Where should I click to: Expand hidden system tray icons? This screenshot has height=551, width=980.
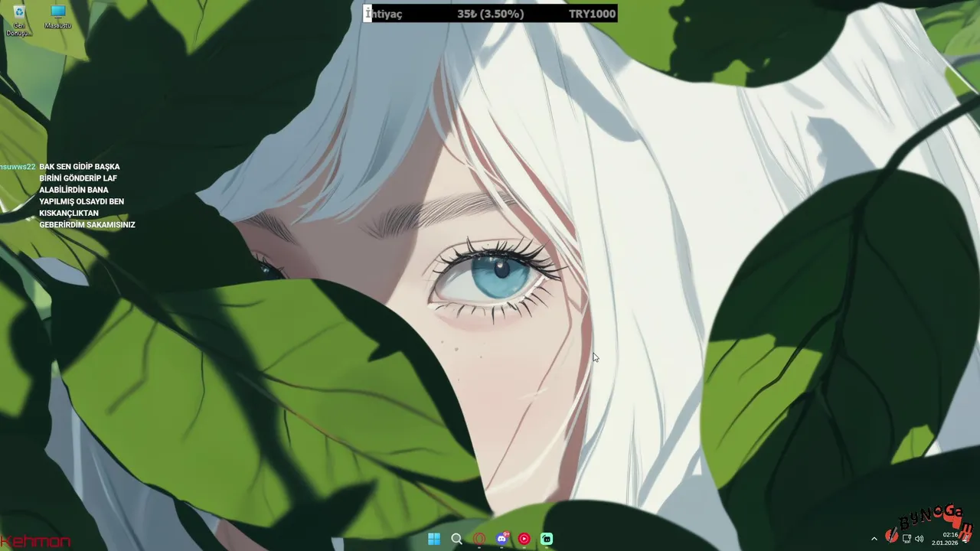click(x=874, y=539)
